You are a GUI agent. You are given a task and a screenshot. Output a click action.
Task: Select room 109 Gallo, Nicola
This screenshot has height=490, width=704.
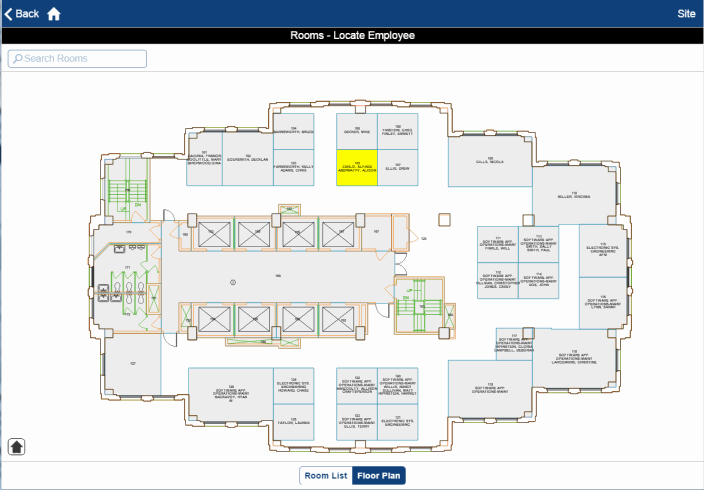tap(489, 160)
